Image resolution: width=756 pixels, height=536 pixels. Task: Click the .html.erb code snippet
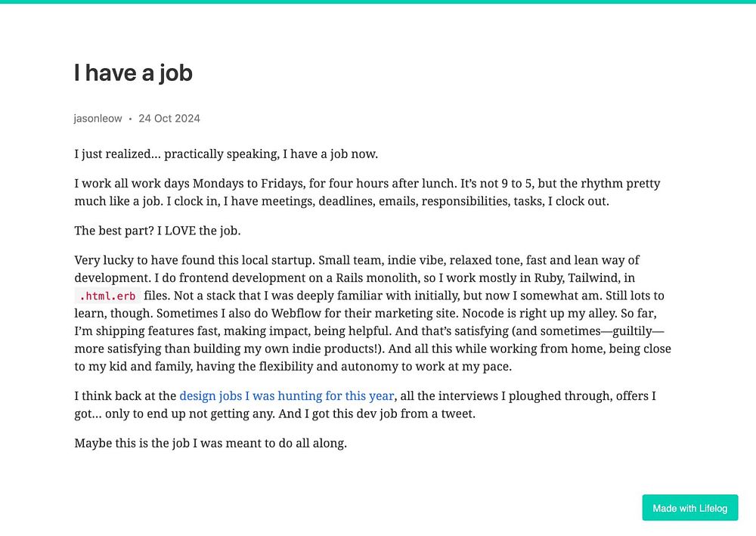pos(107,296)
